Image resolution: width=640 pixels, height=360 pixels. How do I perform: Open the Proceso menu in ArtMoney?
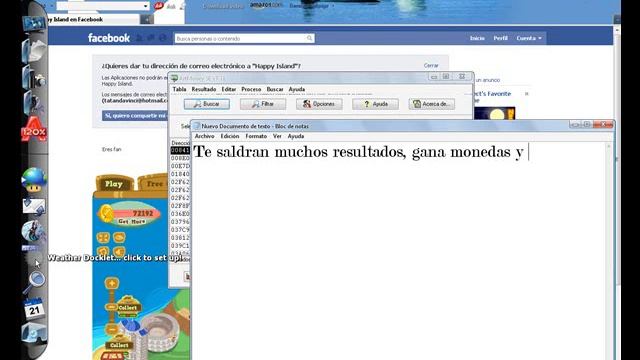point(251,89)
